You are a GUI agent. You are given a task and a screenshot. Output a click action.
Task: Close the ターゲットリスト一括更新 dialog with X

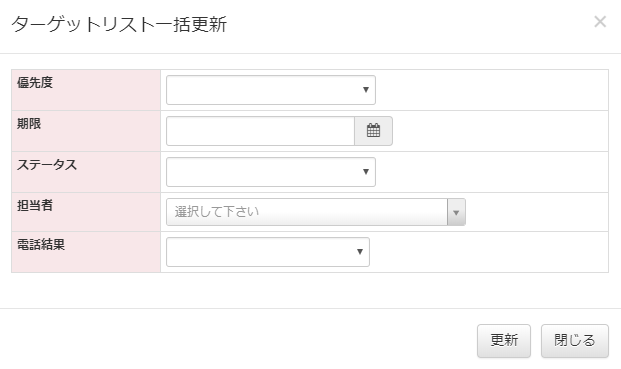600,22
